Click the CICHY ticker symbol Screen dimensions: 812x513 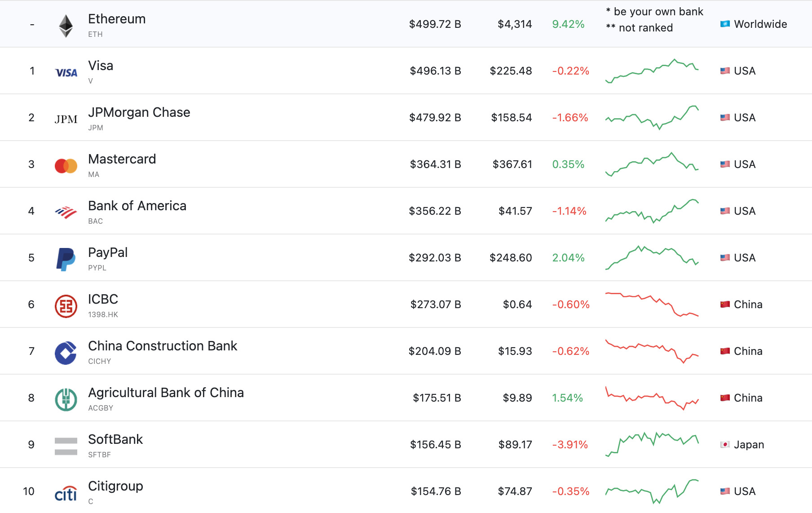pos(99,361)
